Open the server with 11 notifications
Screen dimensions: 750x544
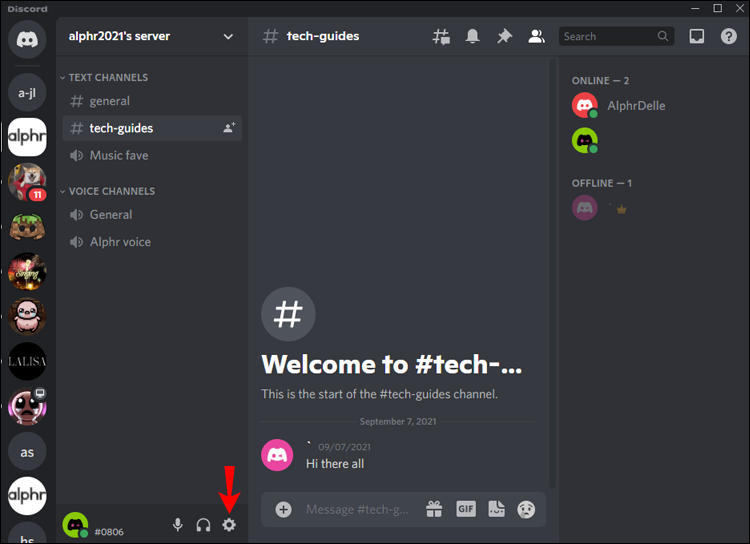pyautogui.click(x=27, y=182)
